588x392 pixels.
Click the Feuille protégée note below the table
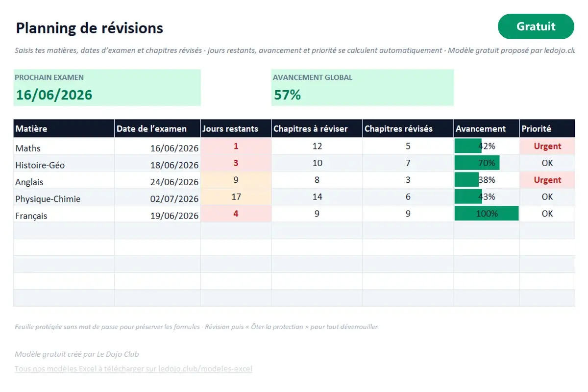pyautogui.click(x=196, y=327)
